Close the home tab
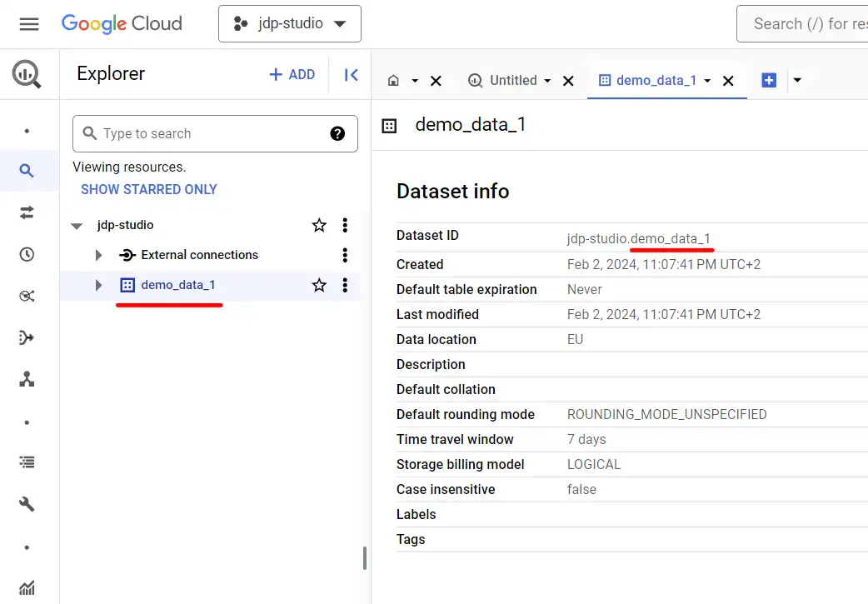This screenshot has width=868, height=604. (436, 81)
